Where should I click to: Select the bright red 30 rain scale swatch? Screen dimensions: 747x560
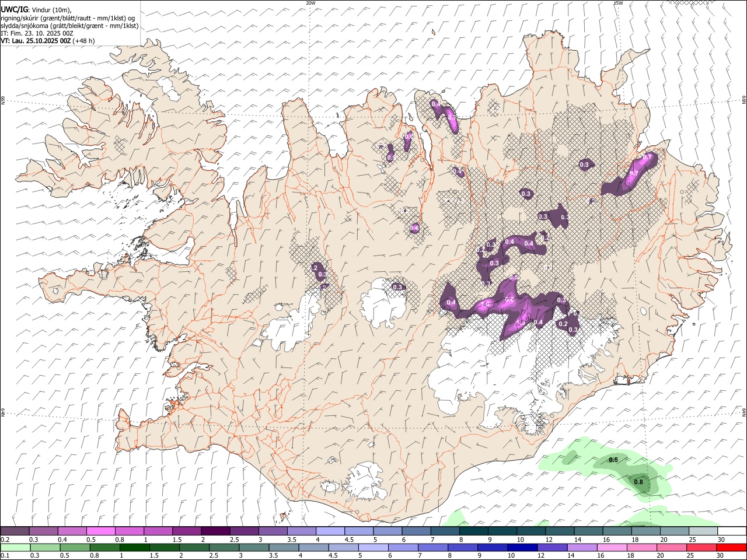731,547
